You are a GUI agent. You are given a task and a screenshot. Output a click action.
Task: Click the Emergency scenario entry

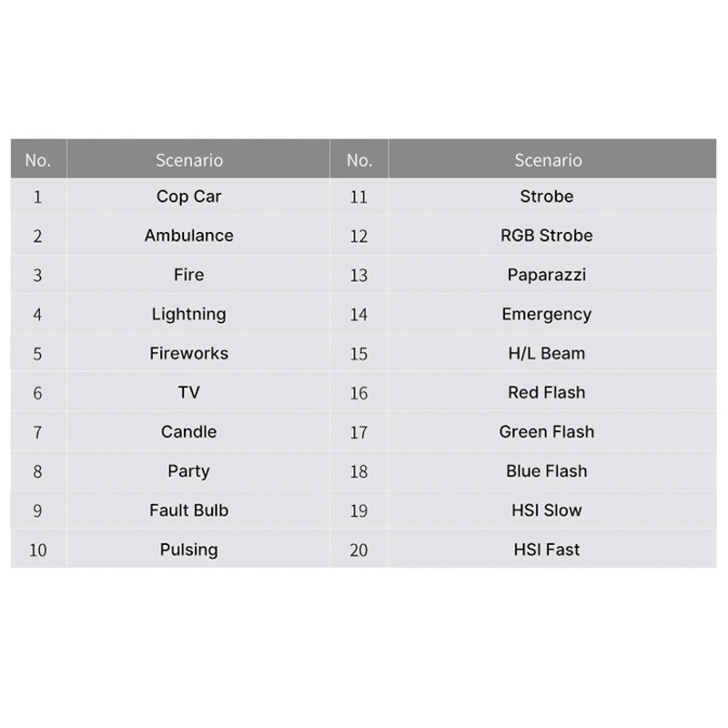pyautogui.click(x=546, y=314)
